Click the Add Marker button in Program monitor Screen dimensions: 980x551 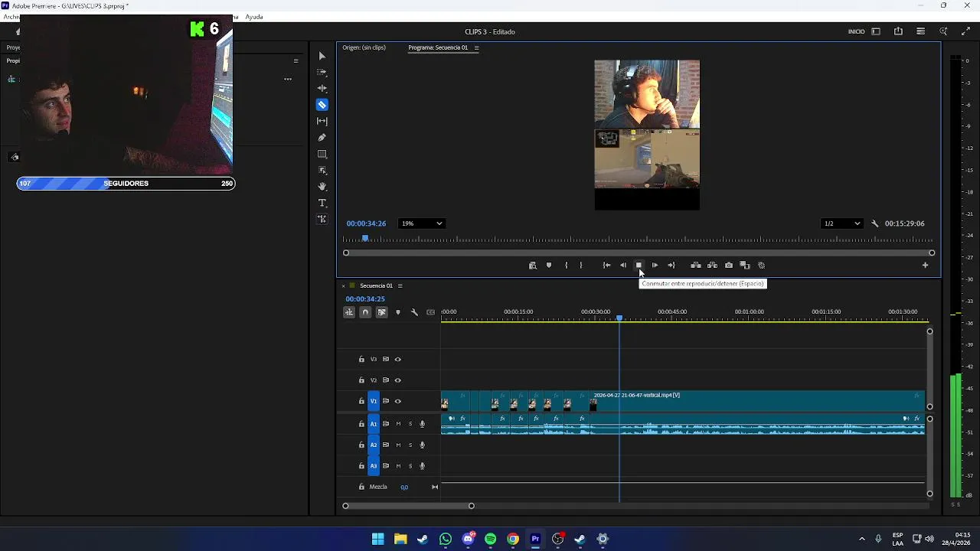(549, 266)
